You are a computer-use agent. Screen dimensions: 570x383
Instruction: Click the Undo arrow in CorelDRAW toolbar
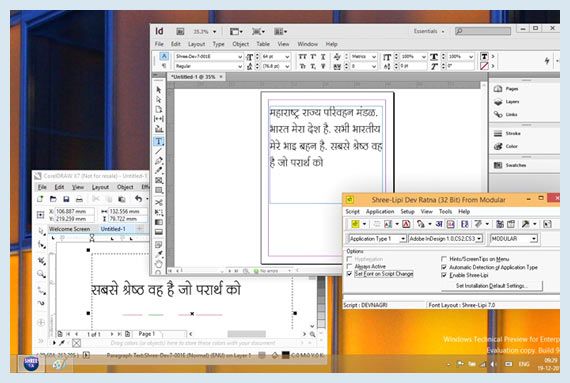pos(139,199)
